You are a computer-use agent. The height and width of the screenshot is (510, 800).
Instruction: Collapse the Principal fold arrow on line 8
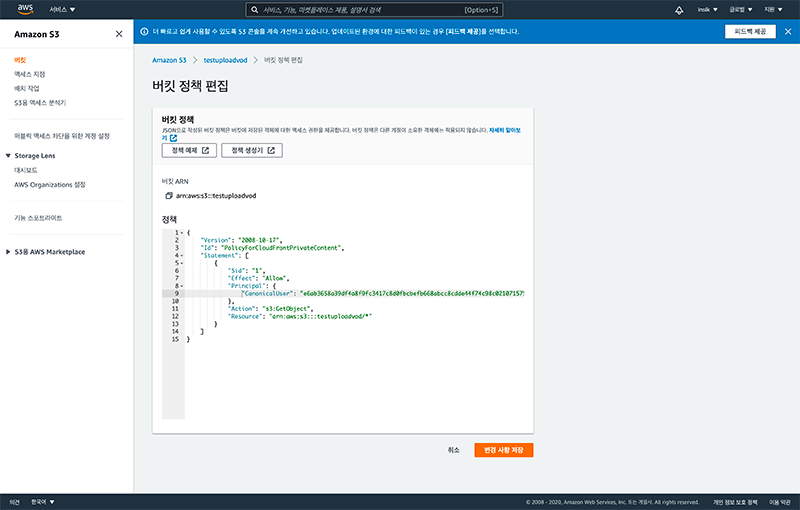pos(182,286)
